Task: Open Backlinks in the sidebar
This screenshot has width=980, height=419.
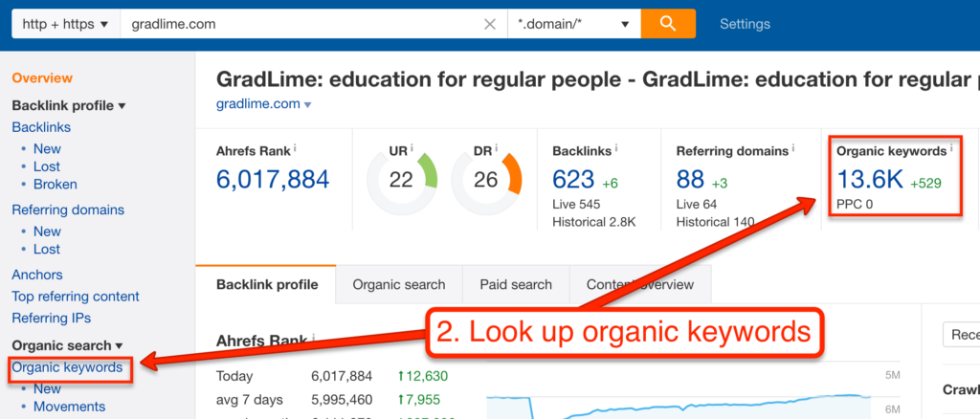Action: click(x=41, y=127)
